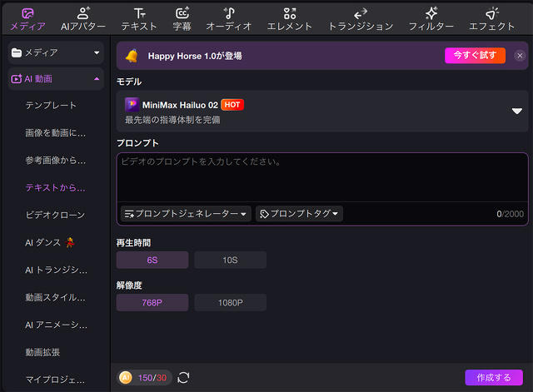
Task: Select 画像を動画に... sidebar item
Action: (x=56, y=133)
